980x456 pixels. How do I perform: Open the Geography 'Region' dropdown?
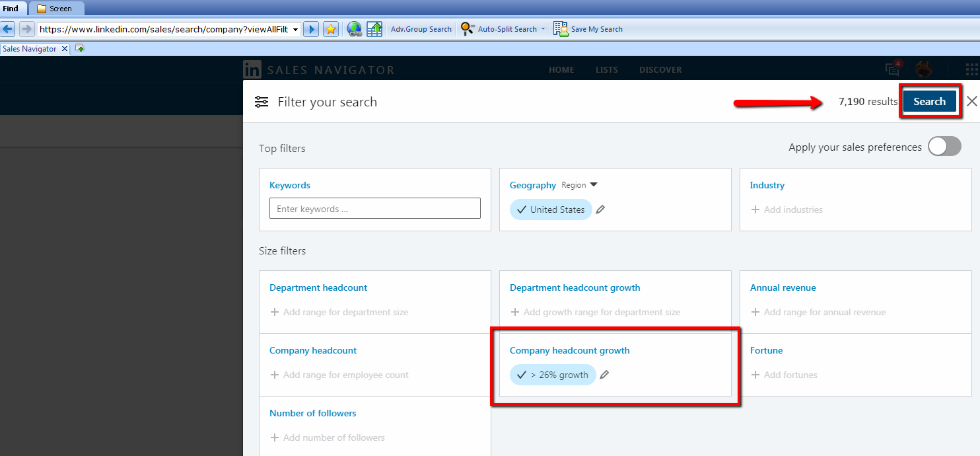tap(579, 185)
